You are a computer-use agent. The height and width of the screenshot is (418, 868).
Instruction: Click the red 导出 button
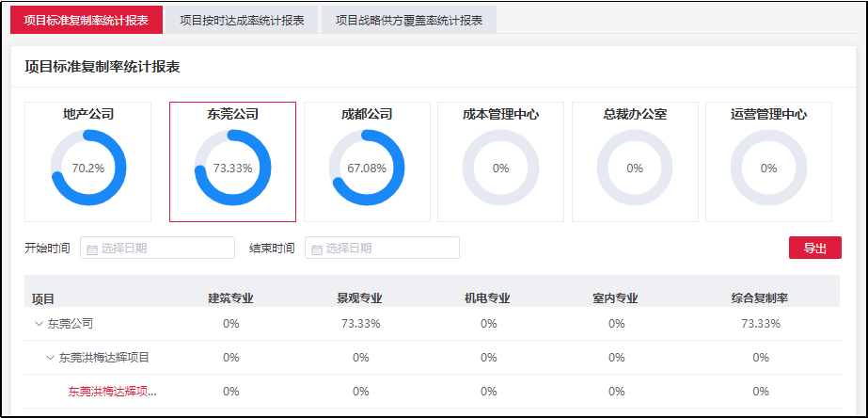click(815, 248)
